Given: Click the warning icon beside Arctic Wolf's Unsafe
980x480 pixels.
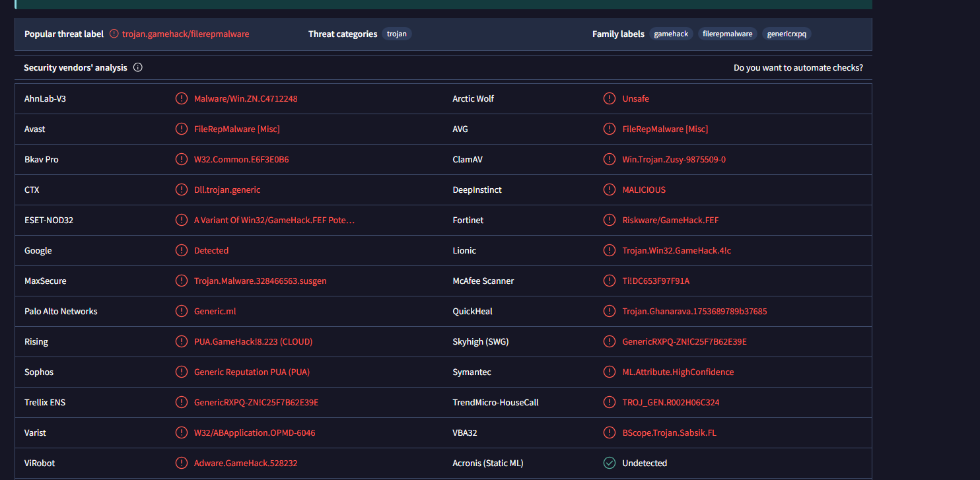Looking at the screenshot, I should 610,98.
